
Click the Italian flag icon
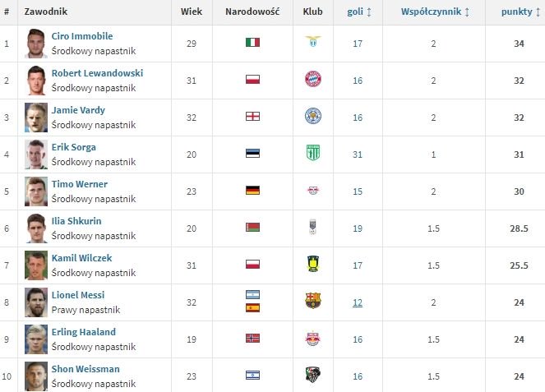coord(252,42)
